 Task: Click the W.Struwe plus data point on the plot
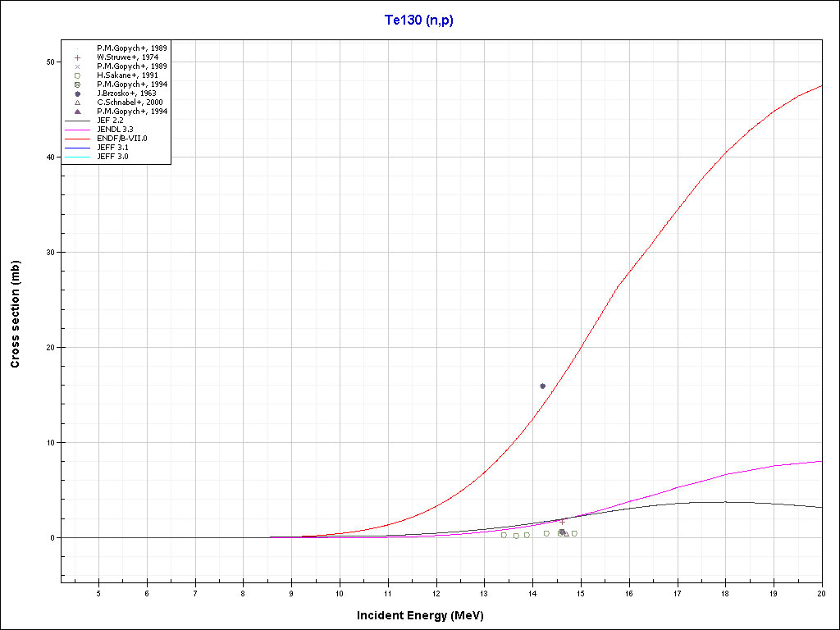click(562, 522)
